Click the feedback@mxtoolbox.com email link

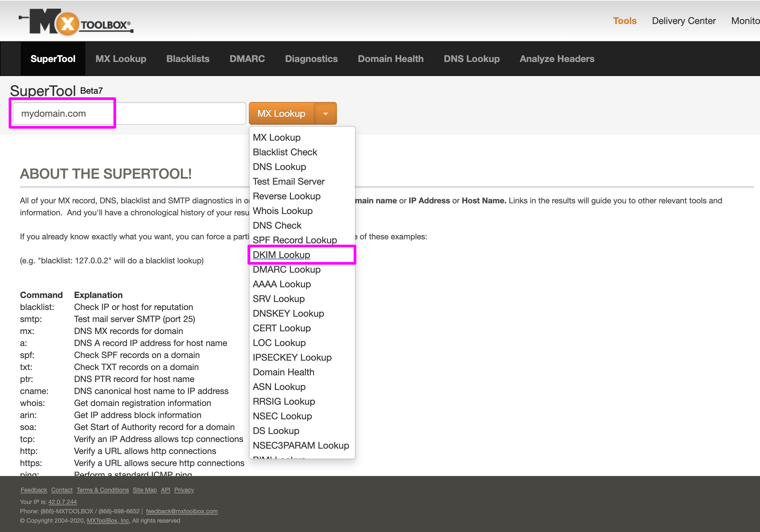coord(181,511)
